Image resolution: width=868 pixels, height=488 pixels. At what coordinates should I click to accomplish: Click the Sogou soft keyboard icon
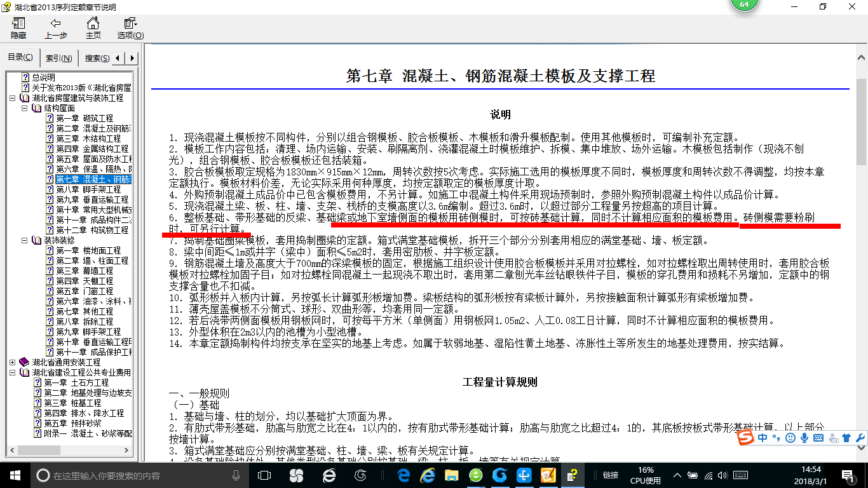point(818,438)
